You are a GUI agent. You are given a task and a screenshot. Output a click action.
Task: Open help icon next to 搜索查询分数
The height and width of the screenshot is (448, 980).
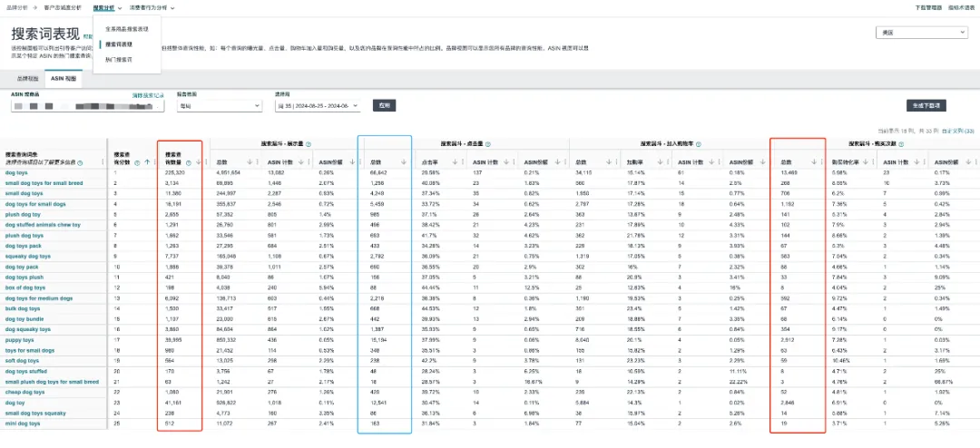pos(137,161)
